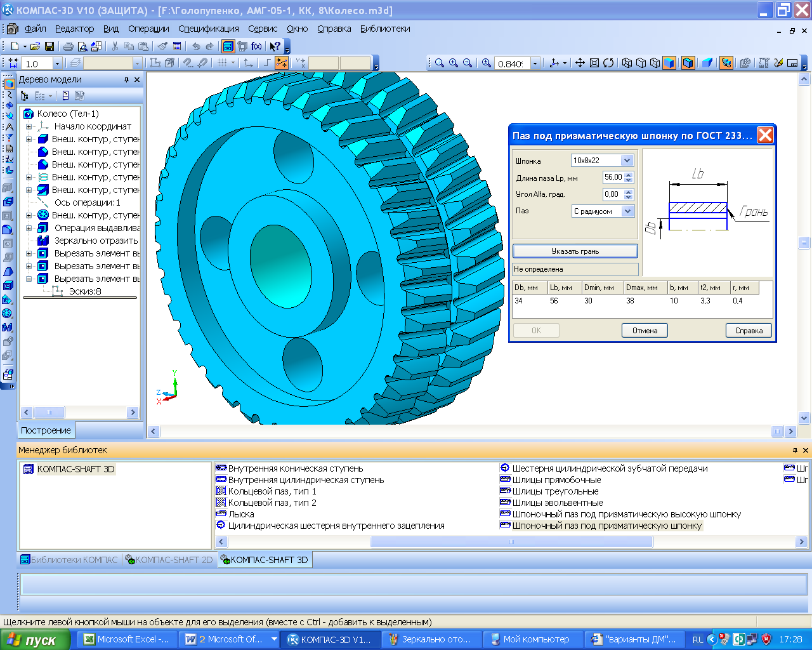The image size is (812, 650).
Task: Click the Open file folder icon
Action: pos(36,46)
